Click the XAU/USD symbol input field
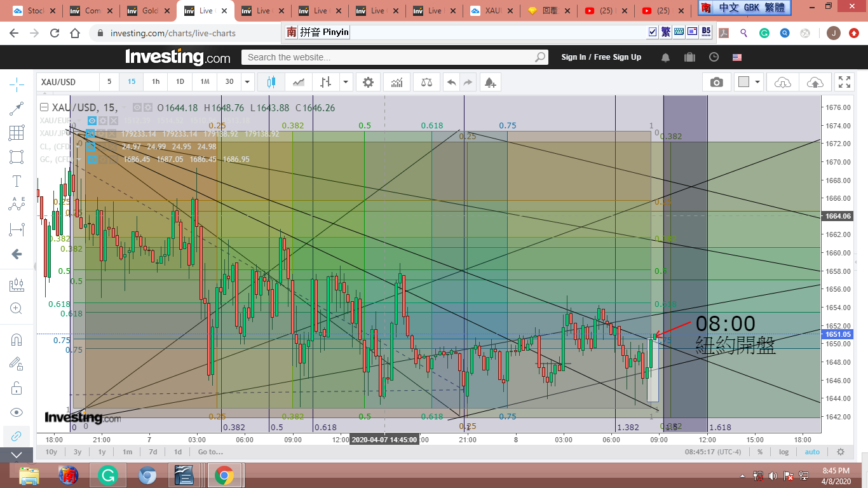The width and height of the screenshot is (868, 488). [67, 82]
